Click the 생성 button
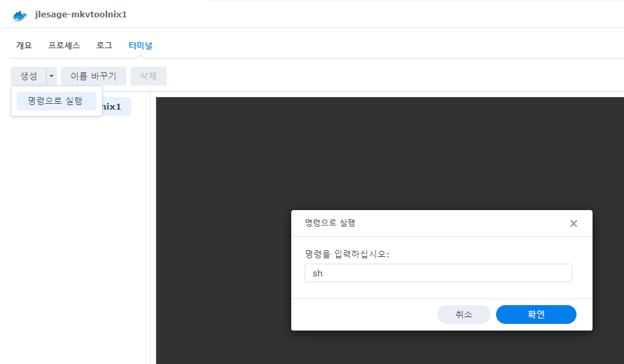Image resolution: width=624 pixels, height=364 pixels. (29, 76)
